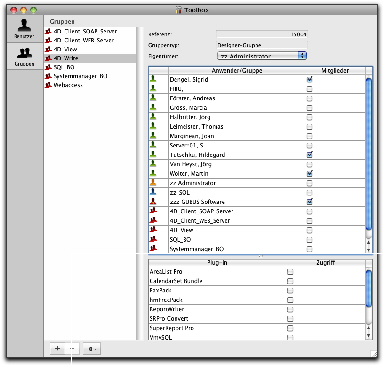Click group icon beside SQL_BO in members table
The width and height of the screenshot is (387, 373).
click(x=153, y=239)
